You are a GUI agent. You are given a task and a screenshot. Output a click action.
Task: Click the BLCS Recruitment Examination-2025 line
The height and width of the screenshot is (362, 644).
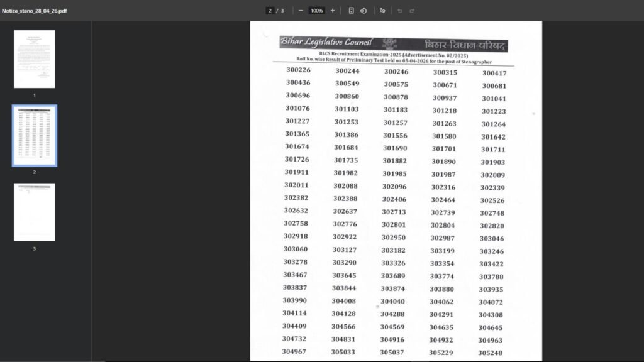[394, 55]
